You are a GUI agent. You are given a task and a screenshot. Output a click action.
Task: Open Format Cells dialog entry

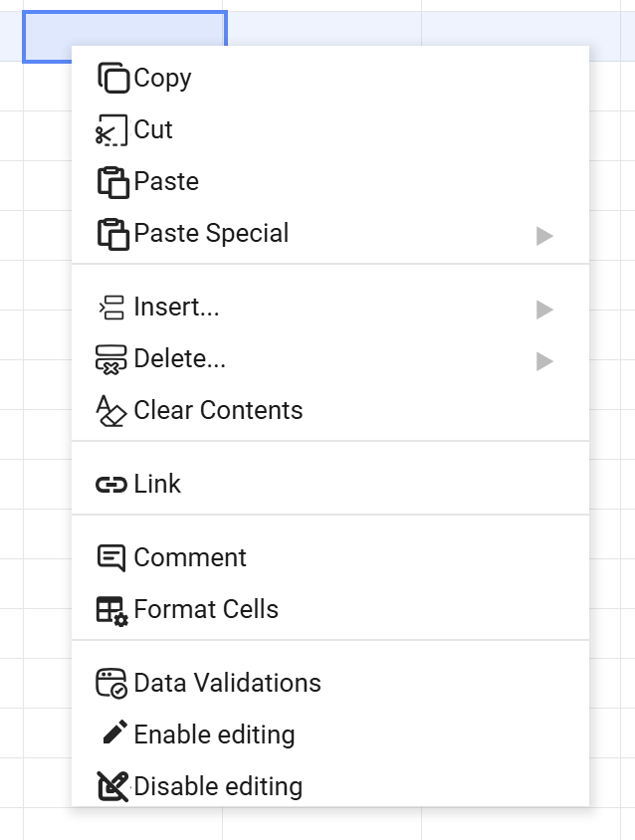tap(206, 610)
